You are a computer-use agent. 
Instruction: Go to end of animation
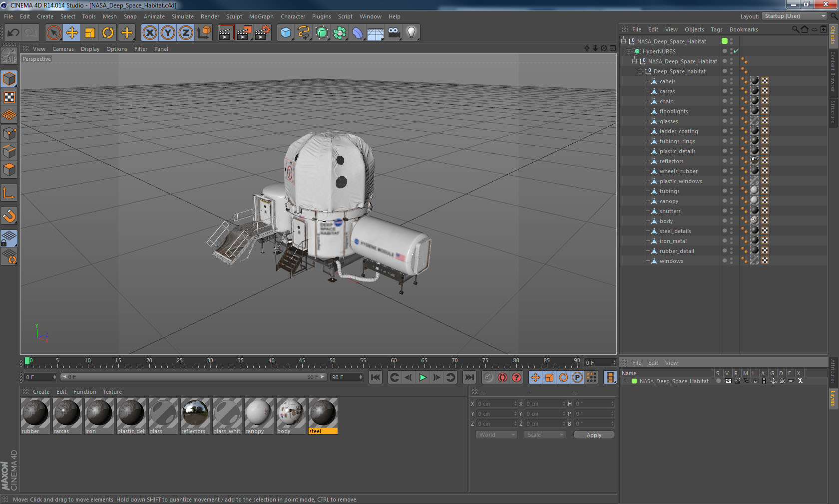point(469,377)
